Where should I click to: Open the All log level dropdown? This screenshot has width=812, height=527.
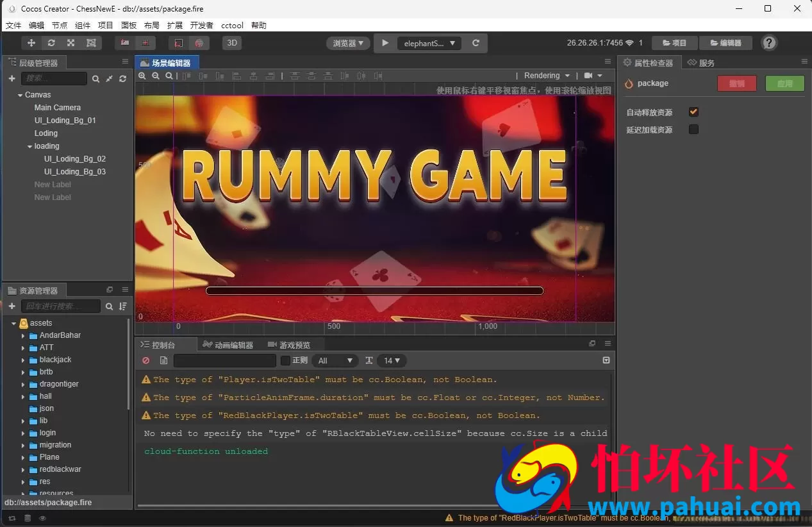click(x=335, y=361)
